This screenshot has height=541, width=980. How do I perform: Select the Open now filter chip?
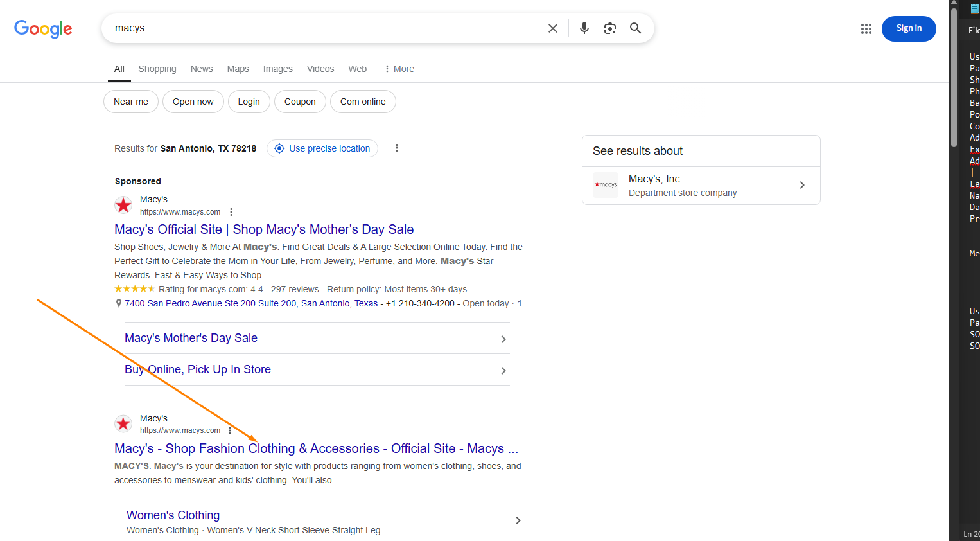[193, 102]
